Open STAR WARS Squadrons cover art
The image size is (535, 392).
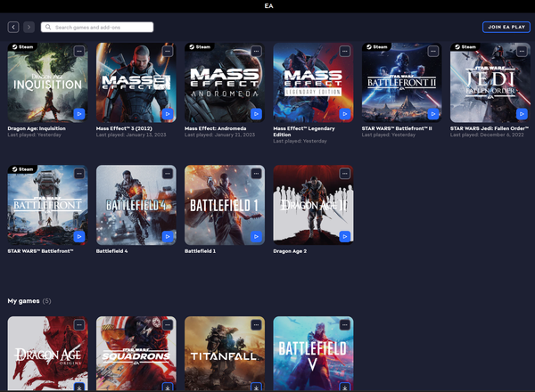(136, 354)
